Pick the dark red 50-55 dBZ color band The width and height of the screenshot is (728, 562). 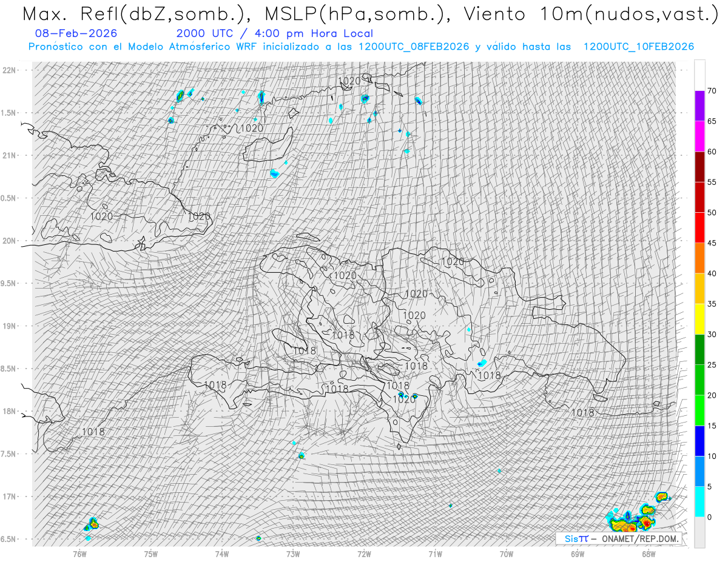point(699,197)
